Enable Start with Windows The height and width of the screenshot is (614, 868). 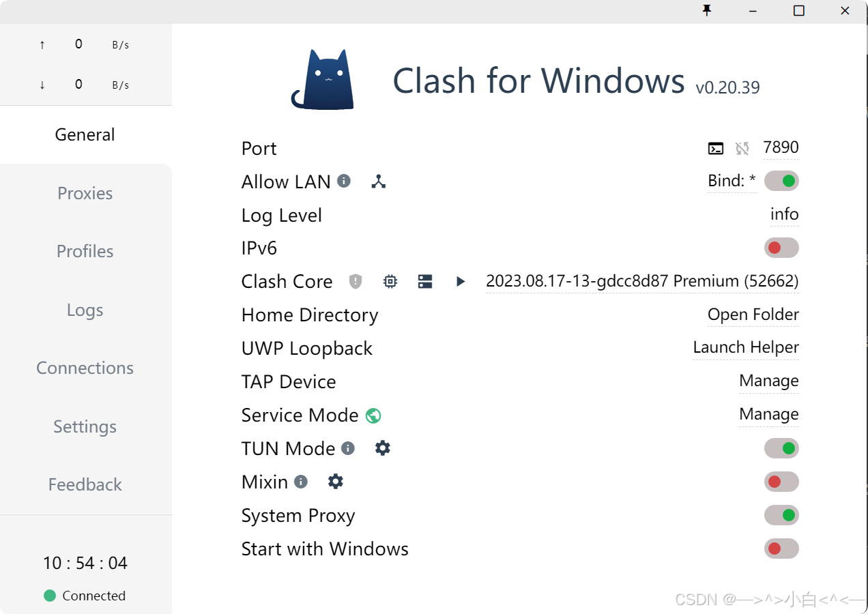[781, 549]
